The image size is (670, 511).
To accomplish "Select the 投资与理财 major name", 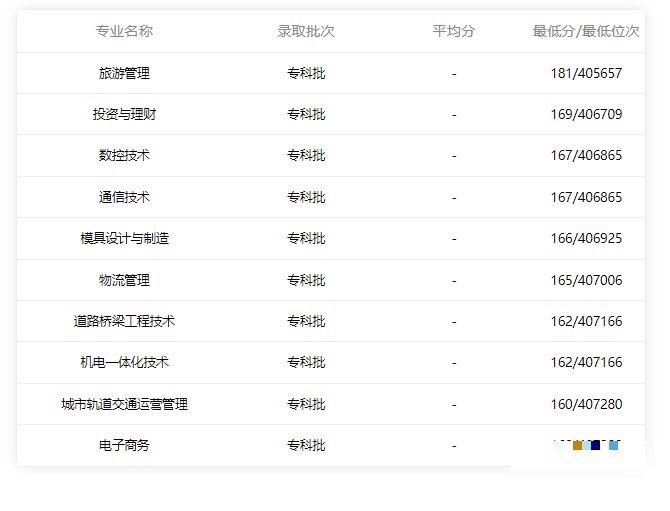I will coord(124,114).
